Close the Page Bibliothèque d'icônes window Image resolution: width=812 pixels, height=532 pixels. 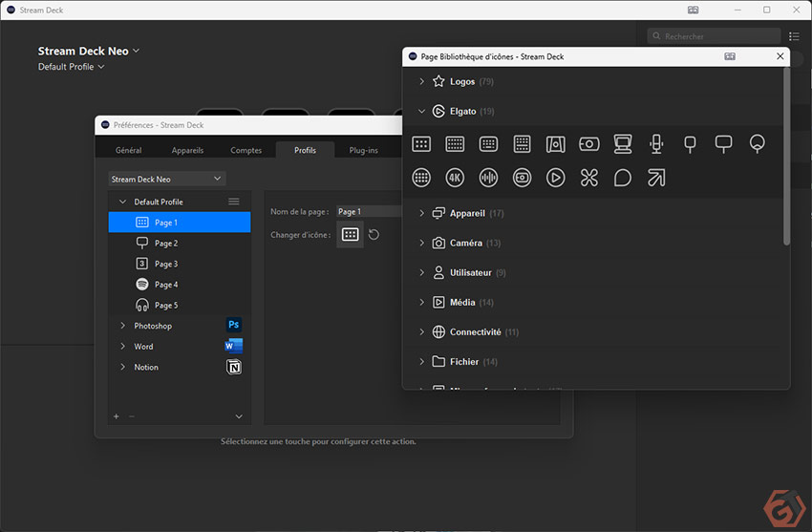pyautogui.click(x=780, y=56)
